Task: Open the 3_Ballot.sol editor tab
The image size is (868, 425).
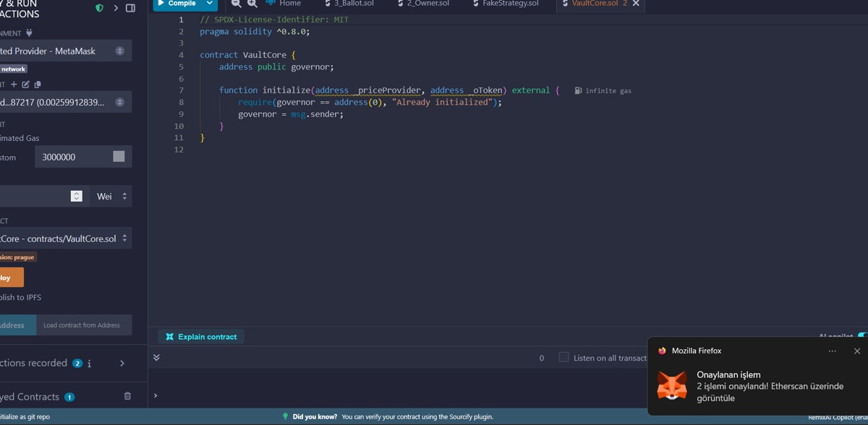Action: (349, 4)
